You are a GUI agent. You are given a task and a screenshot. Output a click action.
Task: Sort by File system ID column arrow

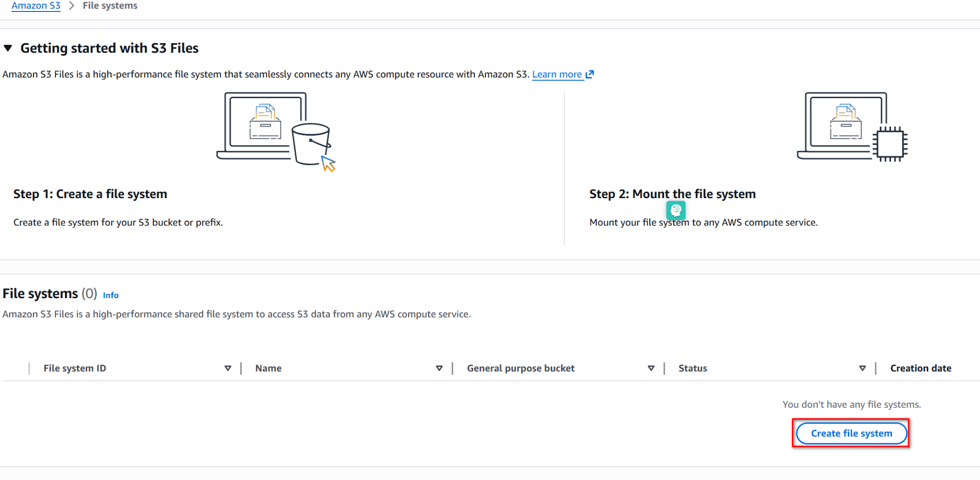[x=228, y=368]
